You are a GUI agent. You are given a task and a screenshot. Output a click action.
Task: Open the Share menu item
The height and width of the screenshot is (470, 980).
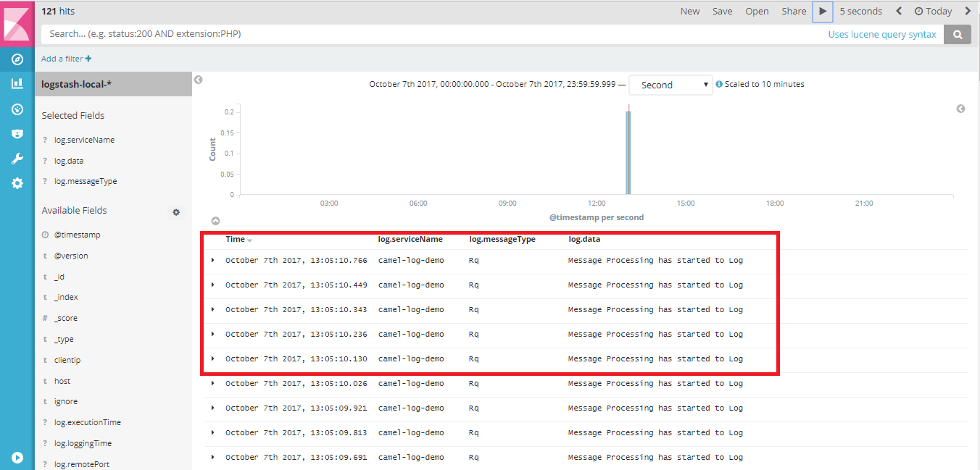point(794,12)
